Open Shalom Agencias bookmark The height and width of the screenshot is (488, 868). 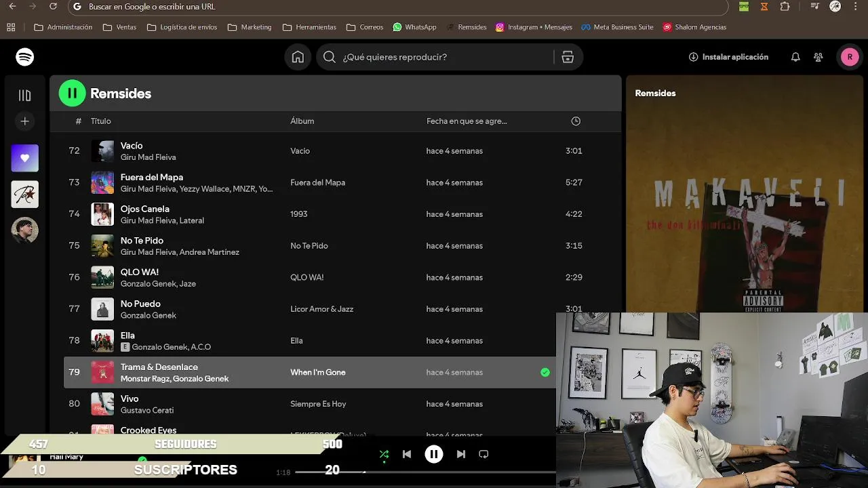tap(694, 27)
